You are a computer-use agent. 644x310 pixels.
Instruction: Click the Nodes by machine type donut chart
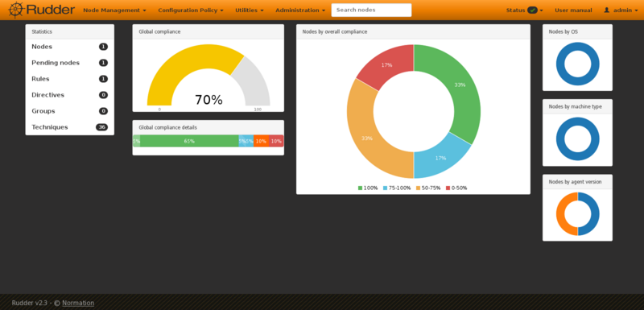577,138
